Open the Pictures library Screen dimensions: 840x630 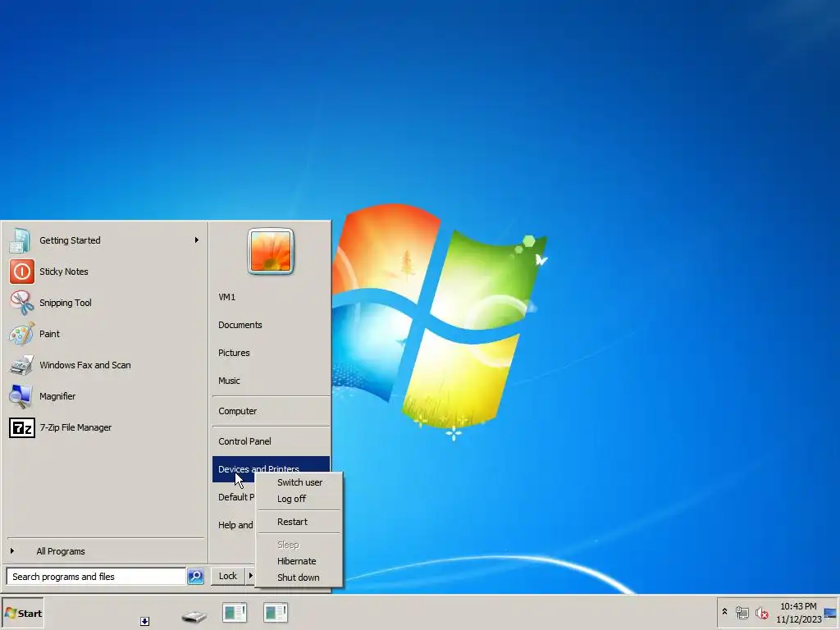(x=271, y=353)
